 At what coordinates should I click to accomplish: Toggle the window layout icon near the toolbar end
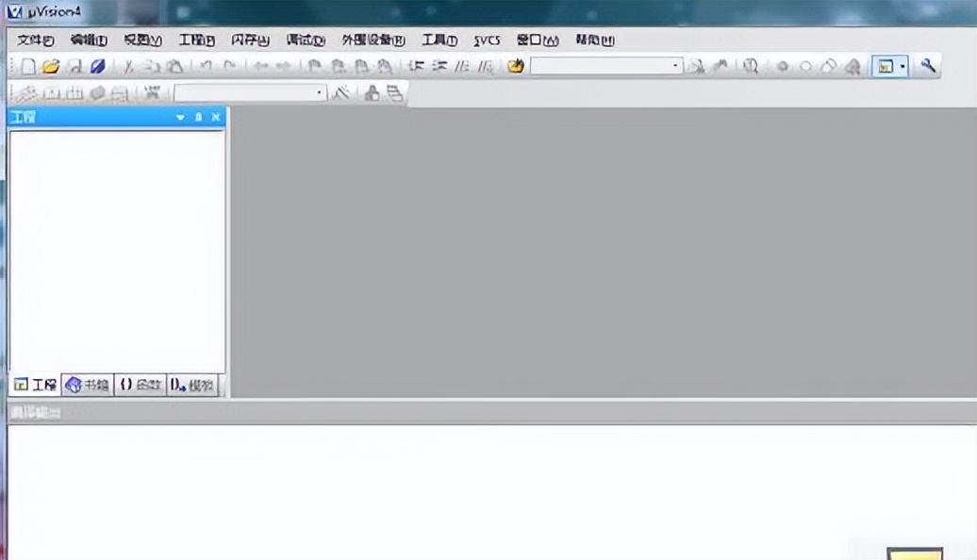[885, 66]
